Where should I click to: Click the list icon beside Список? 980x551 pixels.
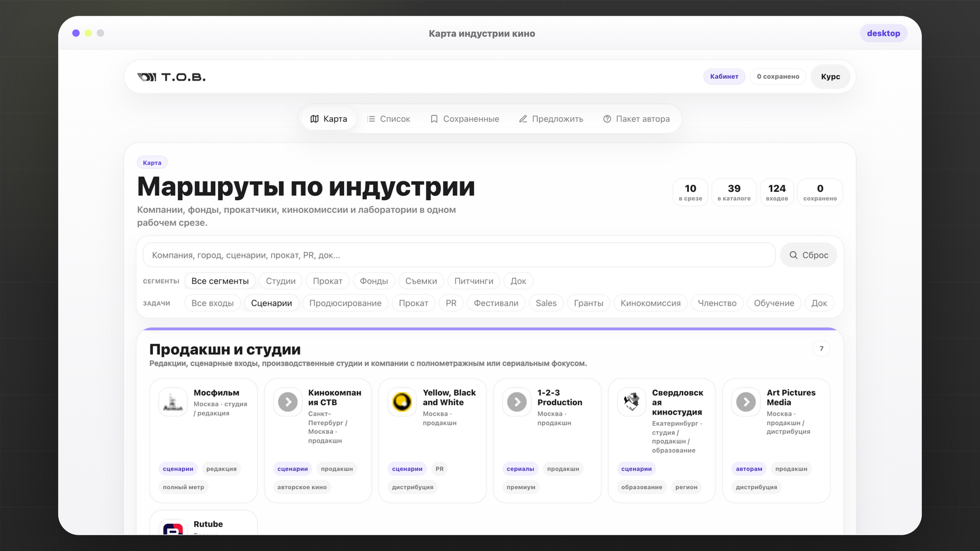371,119
